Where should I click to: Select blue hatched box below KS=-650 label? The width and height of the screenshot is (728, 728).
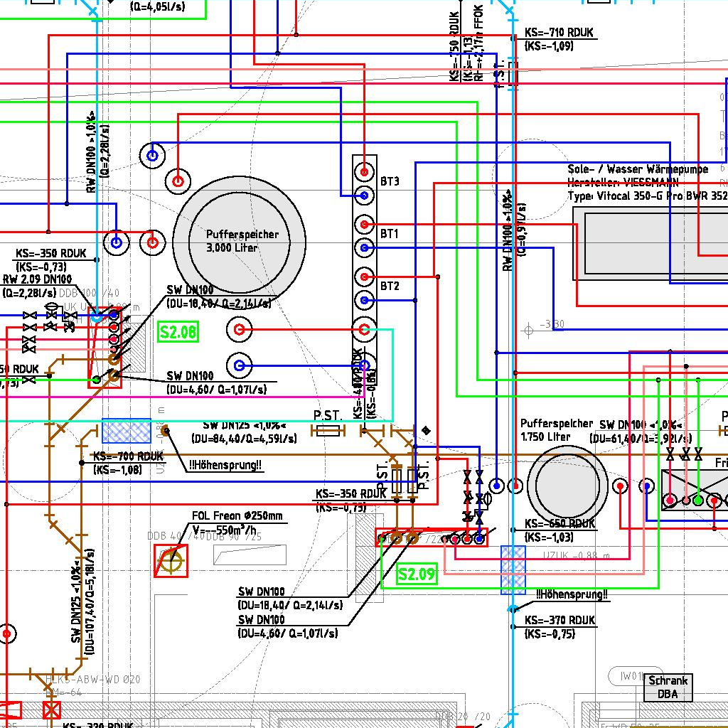(513, 569)
